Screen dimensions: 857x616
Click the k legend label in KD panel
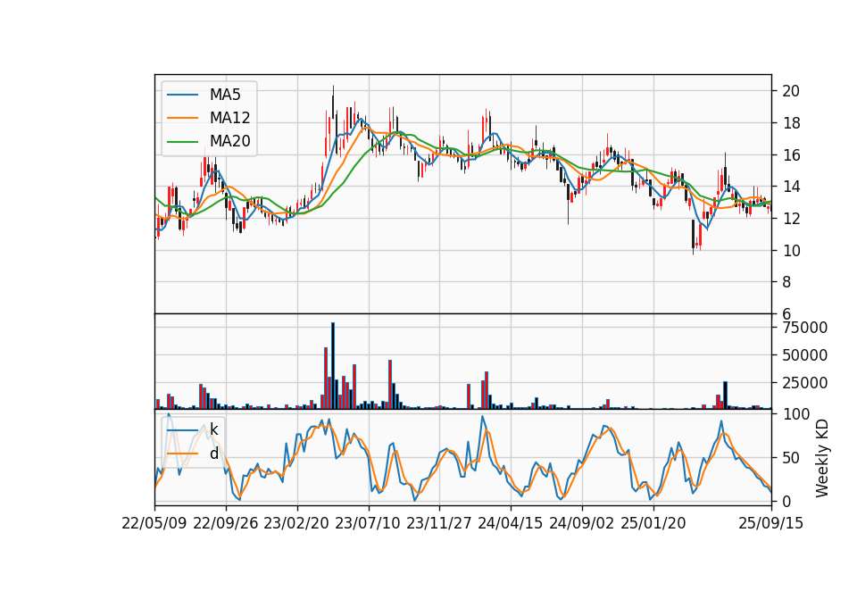213,429
